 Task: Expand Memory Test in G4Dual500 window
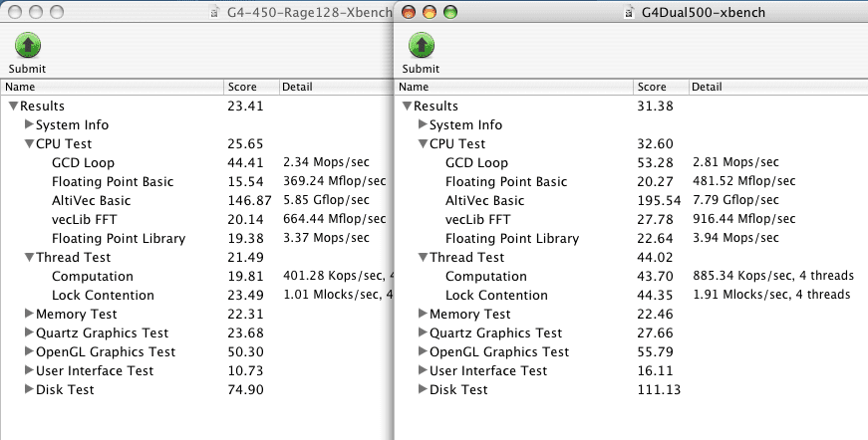click(x=423, y=314)
